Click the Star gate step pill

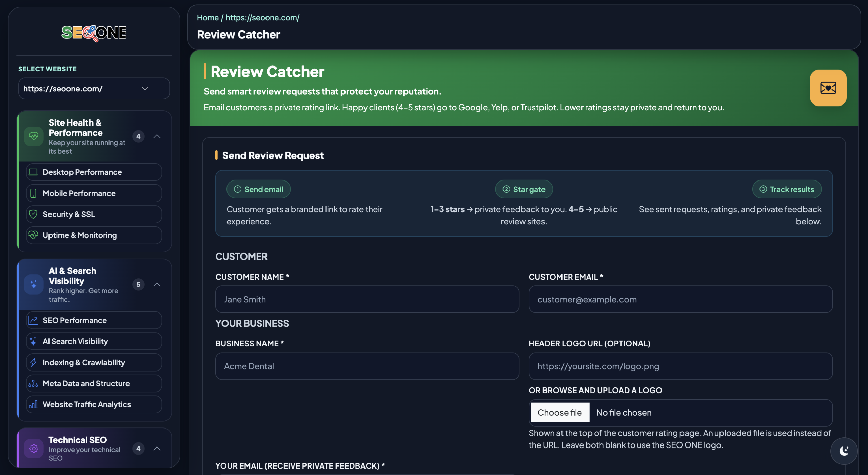524,189
